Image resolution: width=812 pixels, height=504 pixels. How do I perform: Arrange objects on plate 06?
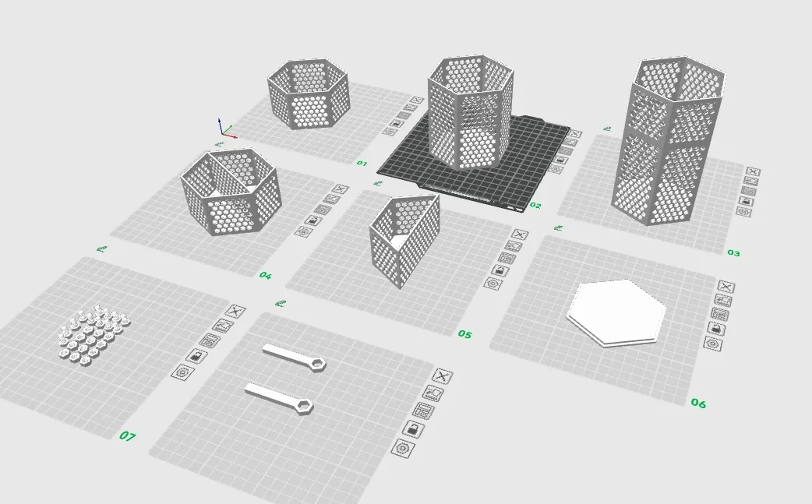click(720, 314)
